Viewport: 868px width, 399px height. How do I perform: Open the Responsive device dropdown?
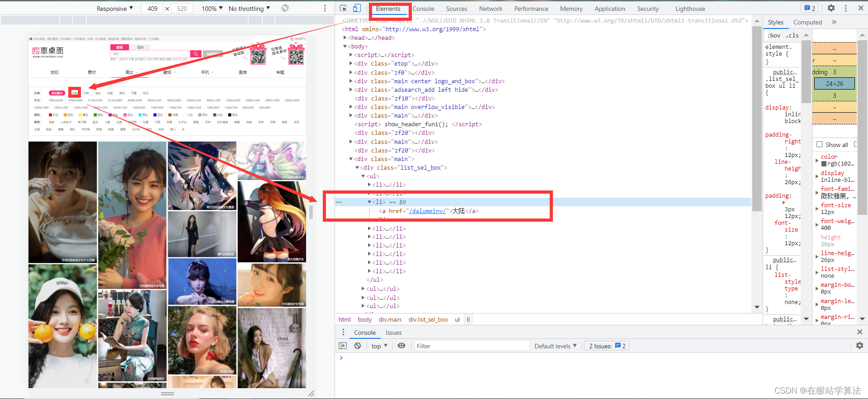[114, 8]
